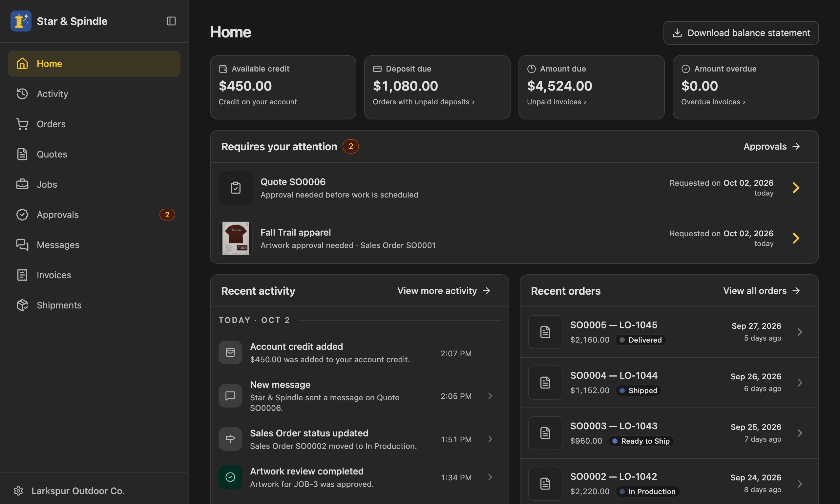Expand Fall Trail apparel row chevron
Image resolution: width=840 pixels, height=504 pixels.
click(x=796, y=238)
